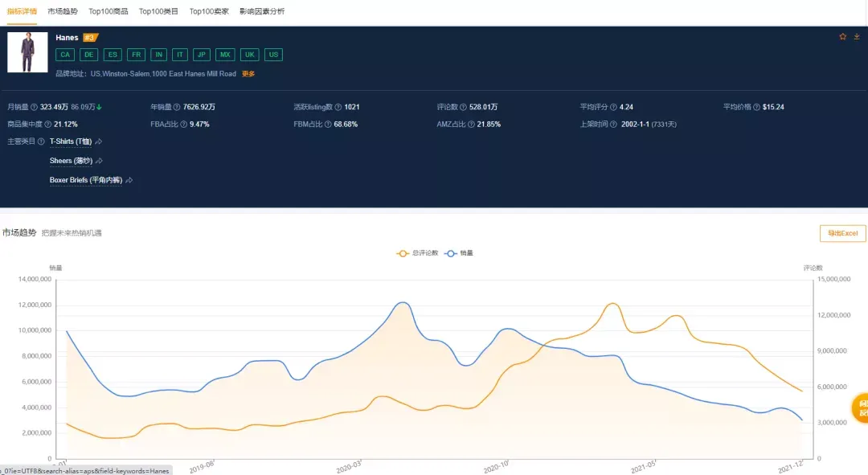Export chart data with 导出Excel button
This screenshot has height=475, width=868.
click(842, 233)
